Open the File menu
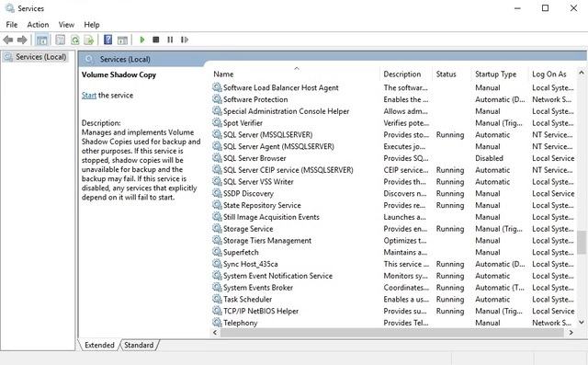Screen dimensions: 588x365 [x=12, y=25]
